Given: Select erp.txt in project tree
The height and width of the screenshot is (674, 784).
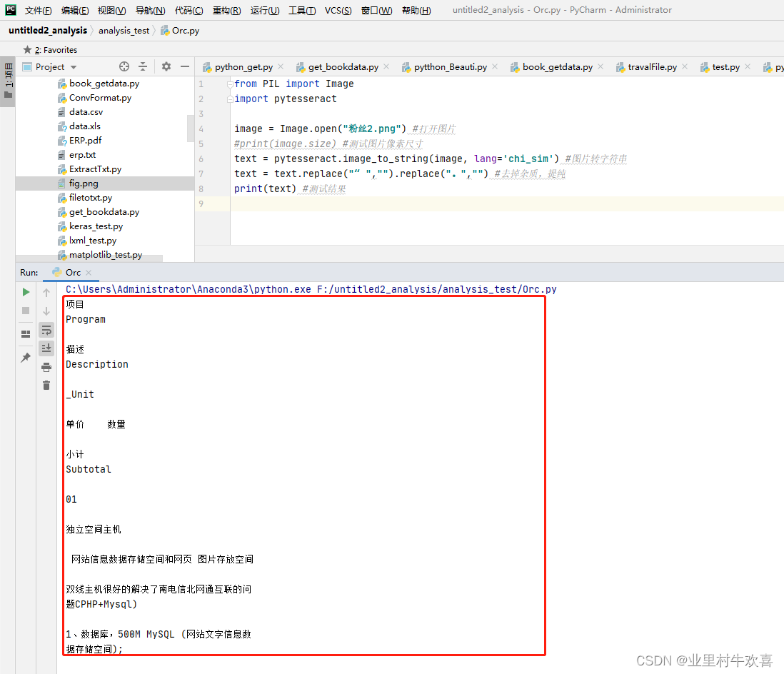Looking at the screenshot, I should [83, 155].
